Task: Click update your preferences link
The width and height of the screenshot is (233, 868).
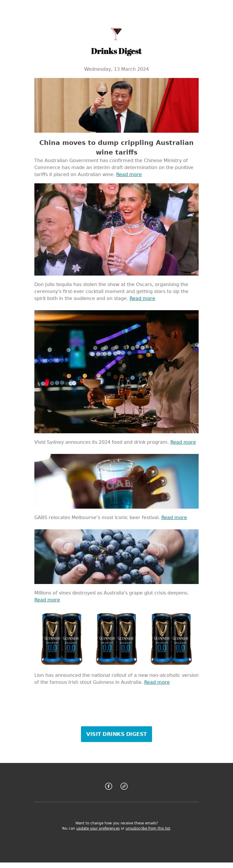Action: tap(98, 828)
